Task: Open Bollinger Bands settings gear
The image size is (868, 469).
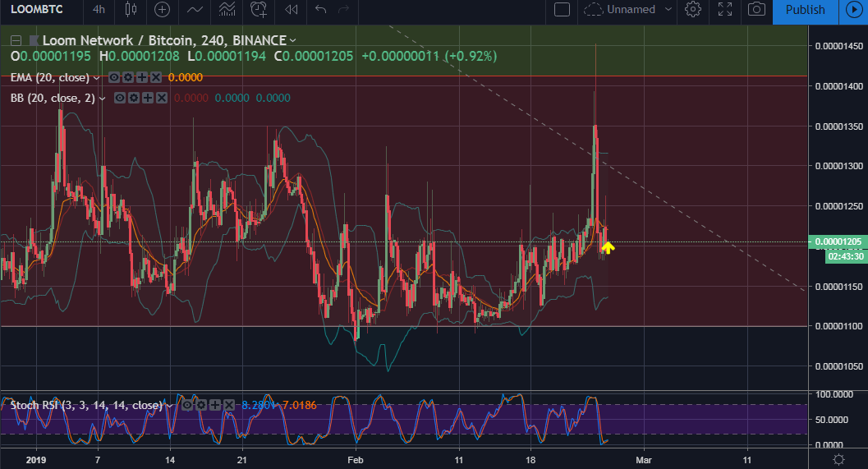Action: coord(133,98)
